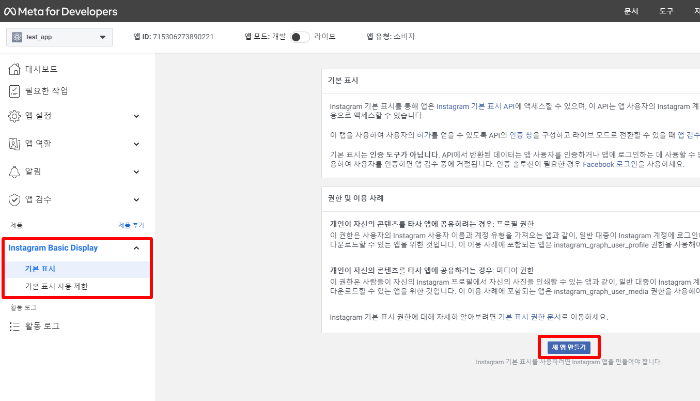Expand the 알림 chevron
Image resolution: width=700 pixels, height=401 pixels.
(137, 172)
